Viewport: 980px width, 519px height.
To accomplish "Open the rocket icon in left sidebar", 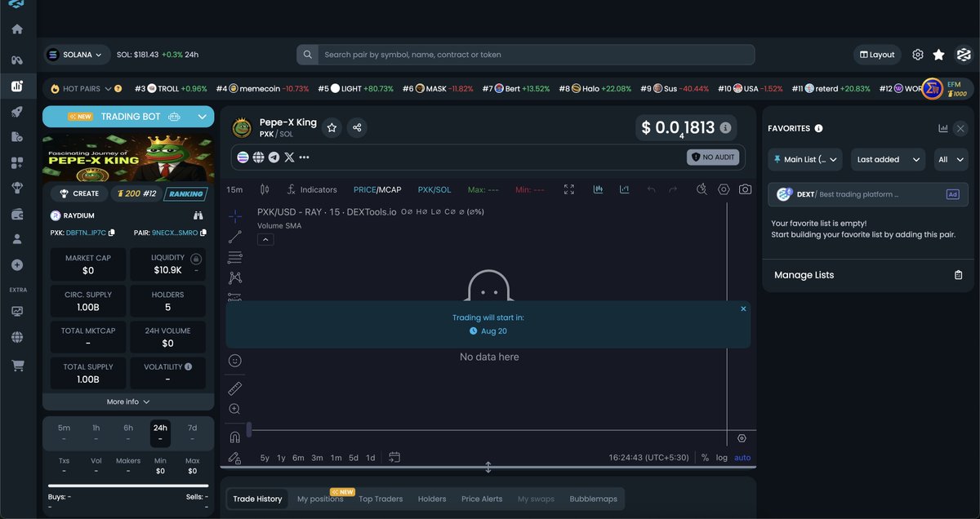I will pos(17,113).
